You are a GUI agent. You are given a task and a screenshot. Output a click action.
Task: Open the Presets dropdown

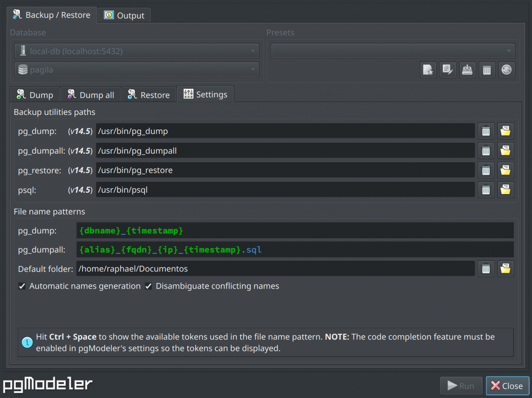pyautogui.click(x=393, y=51)
